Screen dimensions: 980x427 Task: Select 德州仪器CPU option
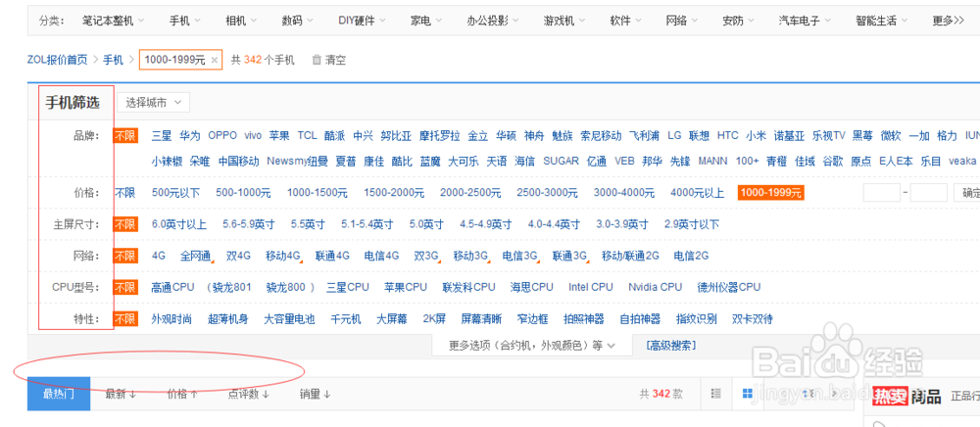(729, 287)
